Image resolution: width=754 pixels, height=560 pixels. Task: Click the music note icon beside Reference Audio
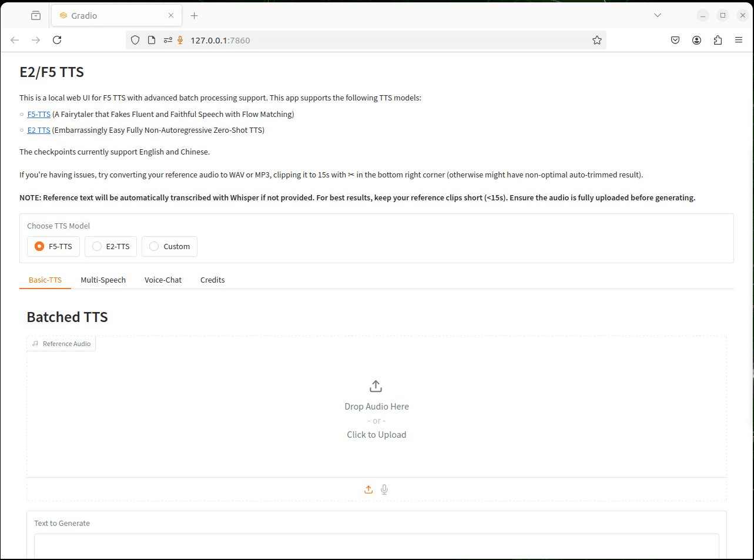(x=35, y=344)
